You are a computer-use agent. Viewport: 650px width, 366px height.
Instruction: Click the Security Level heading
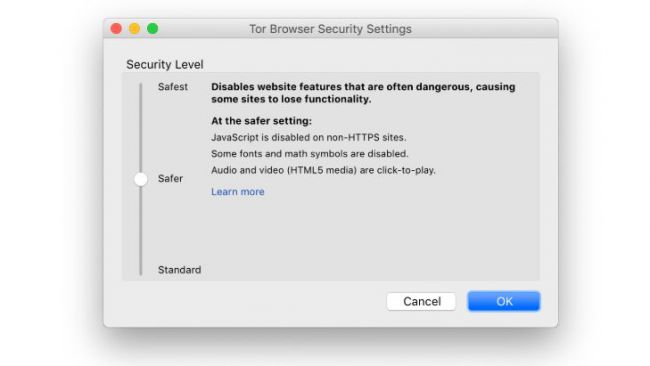point(165,65)
